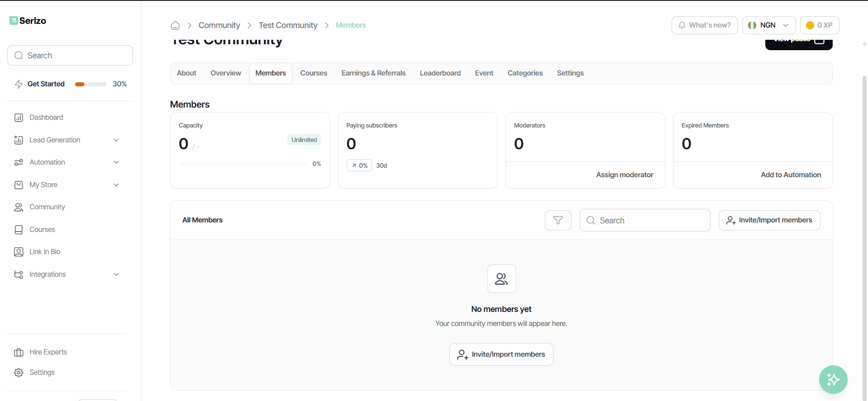Image resolution: width=868 pixels, height=401 pixels.
Task: Select the Members tab
Action: [x=271, y=73]
